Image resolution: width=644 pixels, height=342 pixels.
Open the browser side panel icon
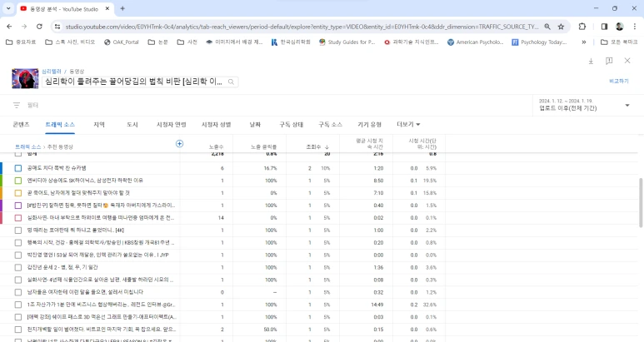click(x=604, y=27)
